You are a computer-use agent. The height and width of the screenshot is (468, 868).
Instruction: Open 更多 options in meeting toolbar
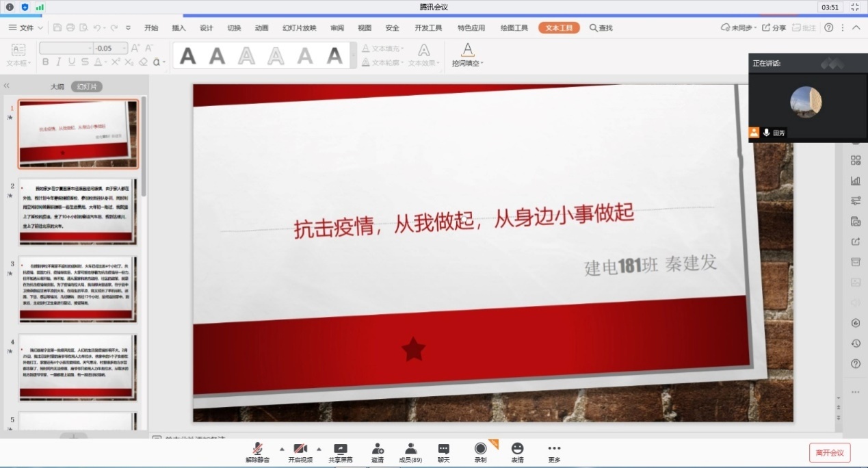[554, 452]
